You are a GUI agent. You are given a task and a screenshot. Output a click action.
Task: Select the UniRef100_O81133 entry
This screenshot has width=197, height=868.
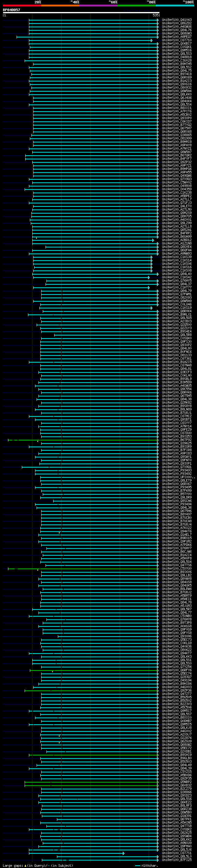coord(177,355)
